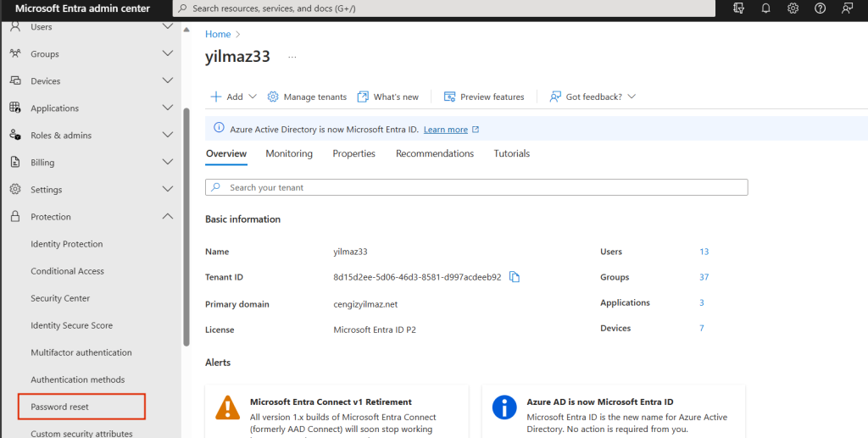Image resolution: width=868 pixels, height=438 pixels.
Task: Switch to the Monitoring tab
Action: (289, 153)
